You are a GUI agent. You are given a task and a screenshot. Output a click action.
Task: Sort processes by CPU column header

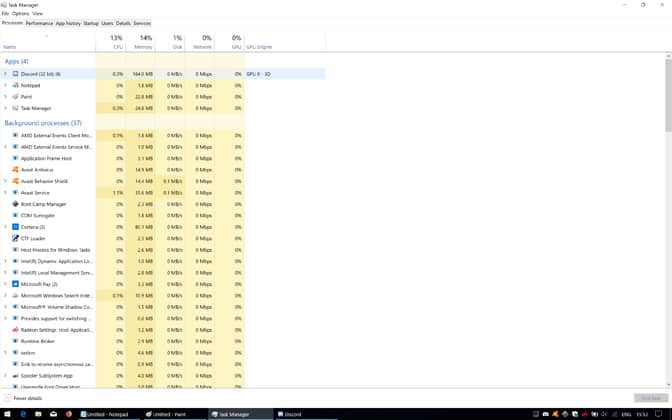[x=111, y=42]
